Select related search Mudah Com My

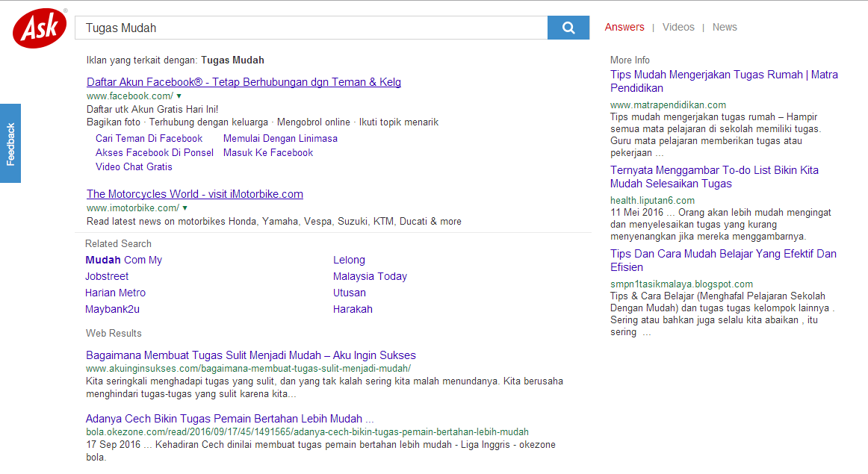point(123,260)
